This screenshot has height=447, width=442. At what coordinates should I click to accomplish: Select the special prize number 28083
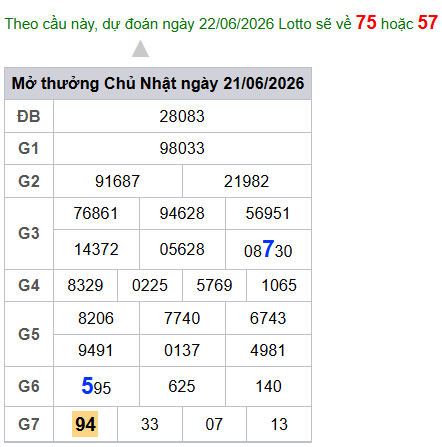pos(182,116)
